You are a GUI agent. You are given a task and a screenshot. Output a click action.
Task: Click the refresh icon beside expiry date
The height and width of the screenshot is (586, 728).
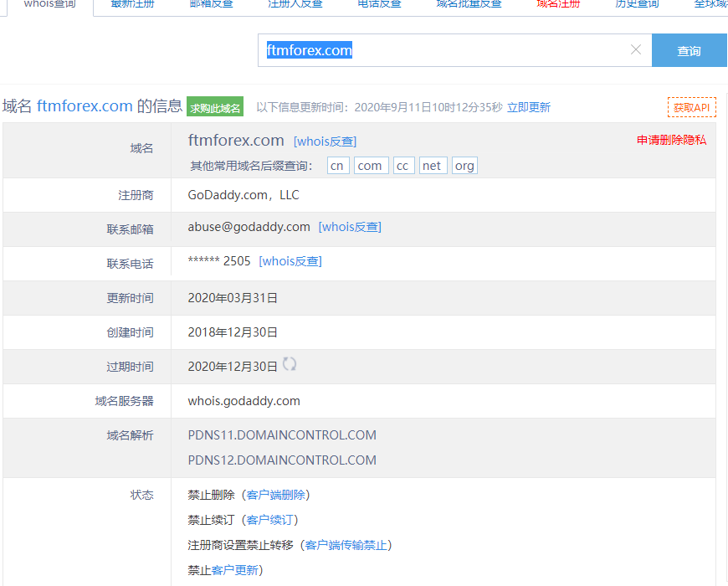point(290,364)
